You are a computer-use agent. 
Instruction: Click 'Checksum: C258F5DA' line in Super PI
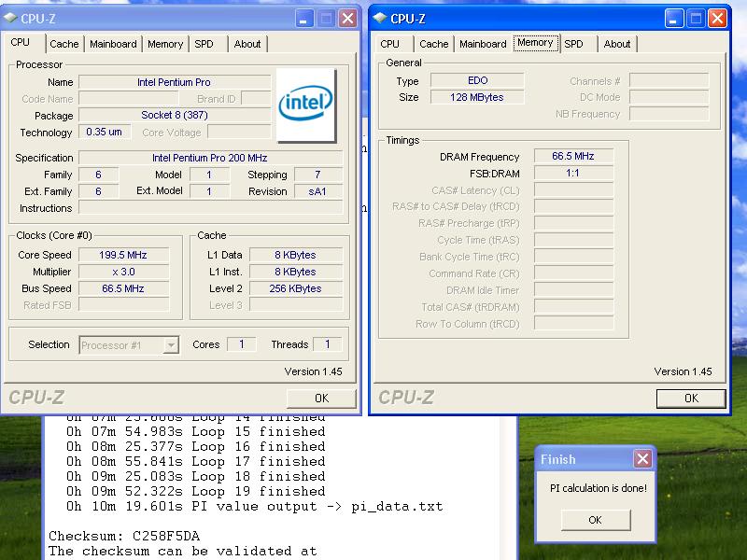(124, 536)
